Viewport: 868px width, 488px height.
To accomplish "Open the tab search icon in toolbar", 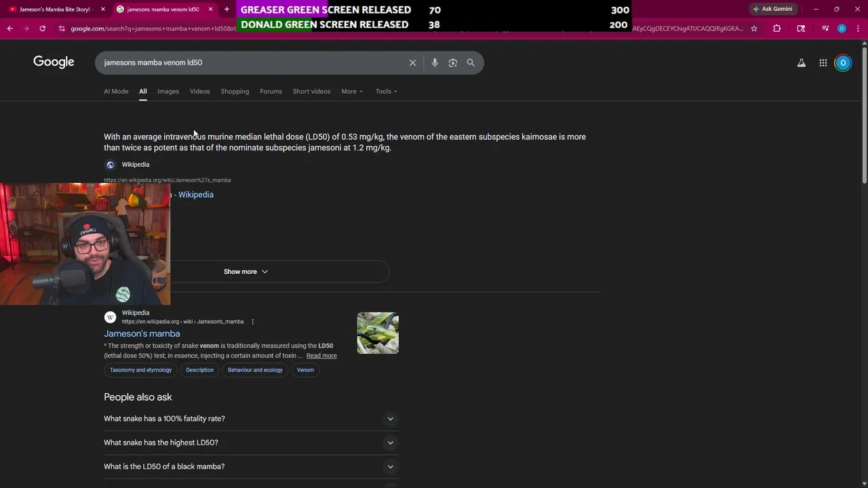I will (x=801, y=28).
